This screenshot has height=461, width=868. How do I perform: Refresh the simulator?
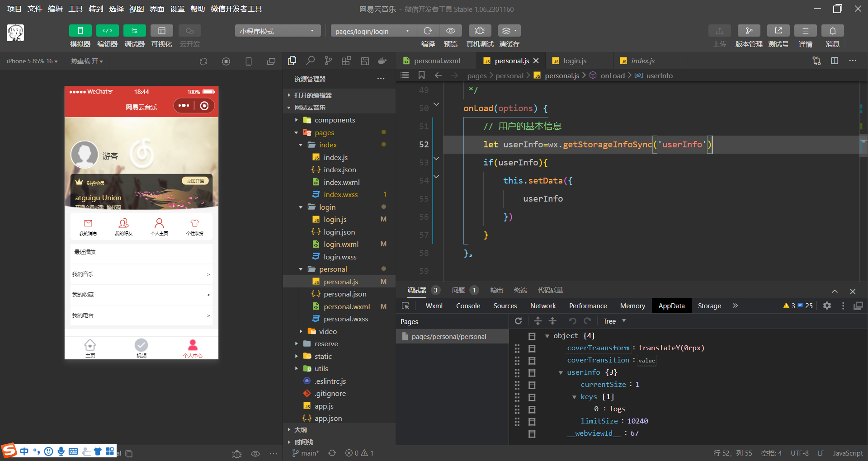pyautogui.click(x=203, y=61)
